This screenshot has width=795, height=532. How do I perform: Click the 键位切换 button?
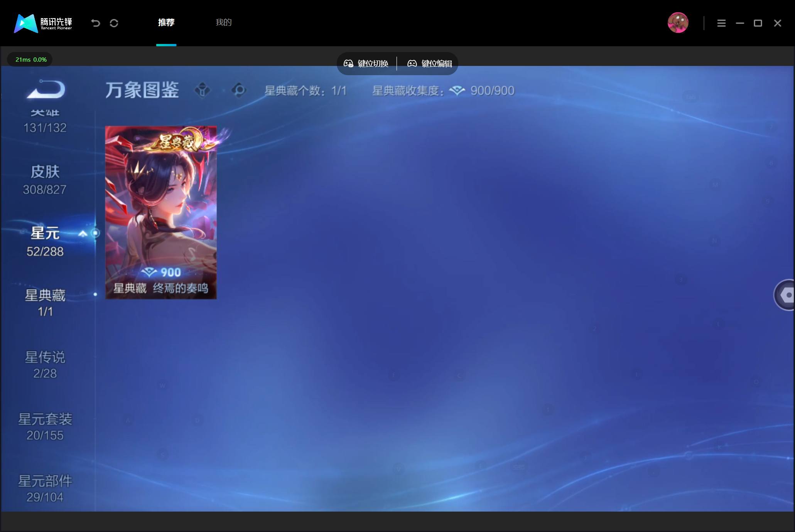[x=366, y=64]
